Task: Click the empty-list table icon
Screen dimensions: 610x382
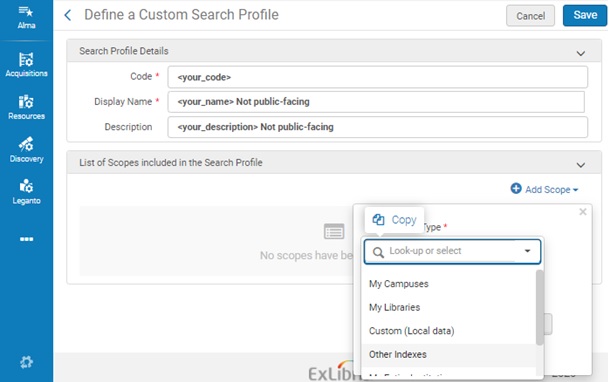Action: [x=334, y=231]
